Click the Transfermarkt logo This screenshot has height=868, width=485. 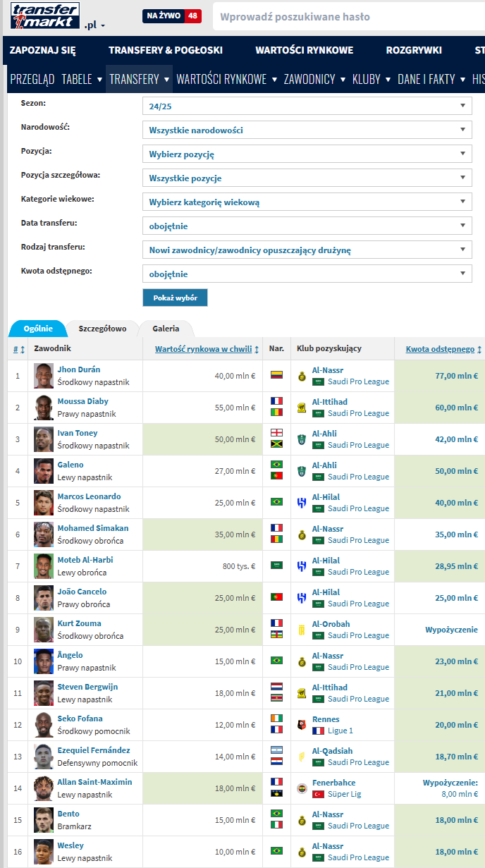pyautogui.click(x=44, y=16)
